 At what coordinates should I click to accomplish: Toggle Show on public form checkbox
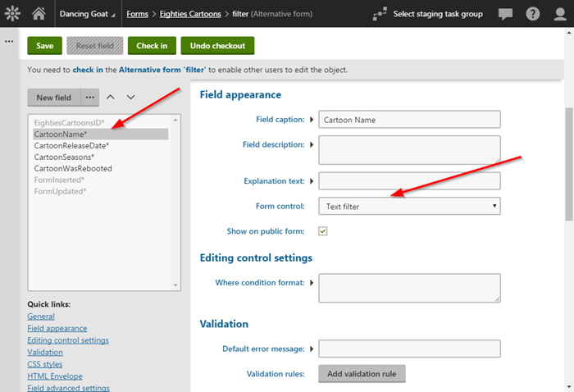pyautogui.click(x=322, y=231)
